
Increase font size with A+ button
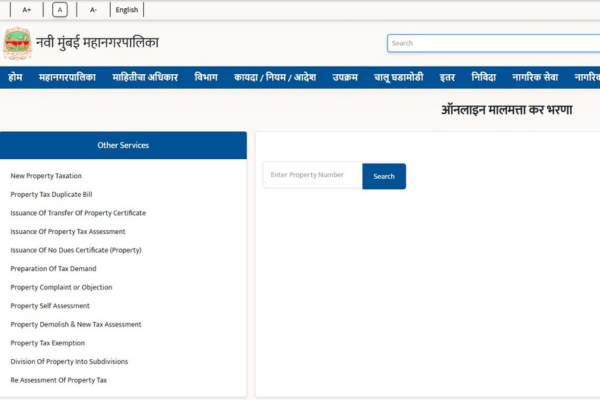pos(27,10)
